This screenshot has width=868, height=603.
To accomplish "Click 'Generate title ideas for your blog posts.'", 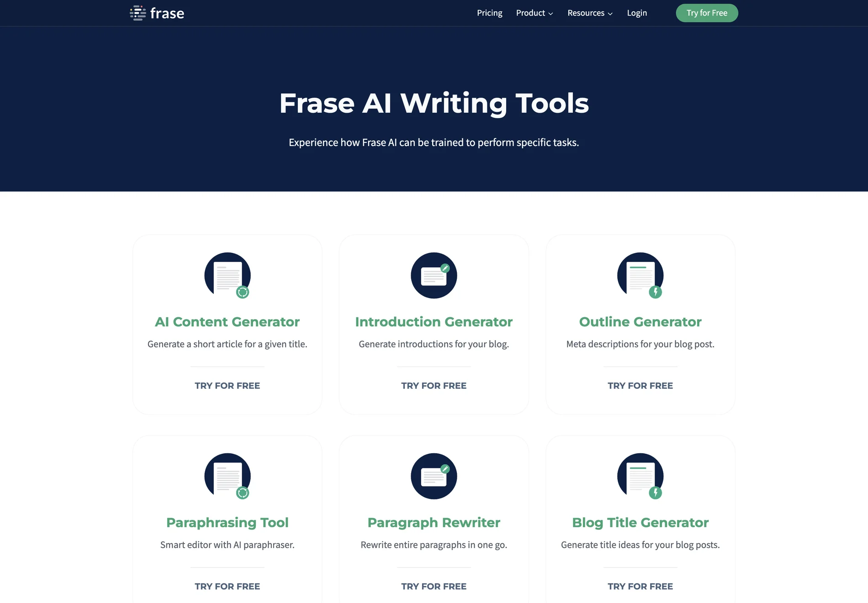I will tap(640, 545).
